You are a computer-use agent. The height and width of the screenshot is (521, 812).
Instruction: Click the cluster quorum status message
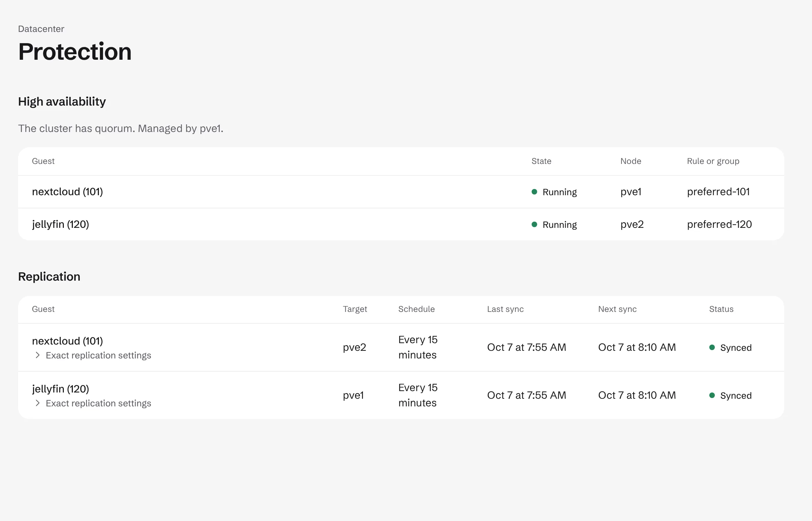pos(121,129)
